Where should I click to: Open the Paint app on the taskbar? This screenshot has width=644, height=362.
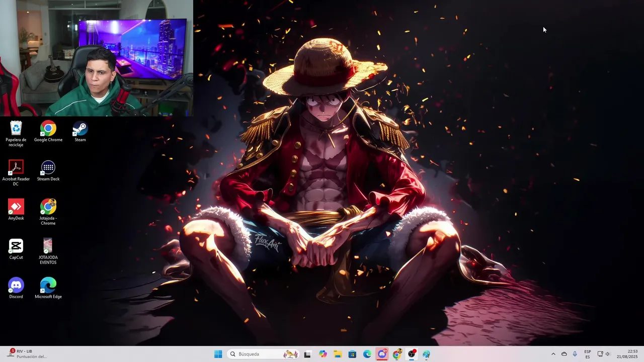(427, 354)
